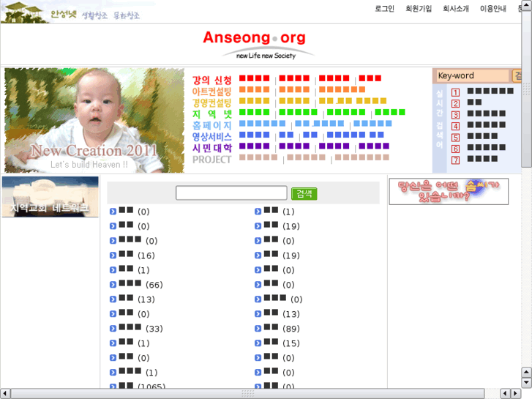Click rank 6 number icon in keyword list
Screen dimensions: 532x399
pos(455,149)
